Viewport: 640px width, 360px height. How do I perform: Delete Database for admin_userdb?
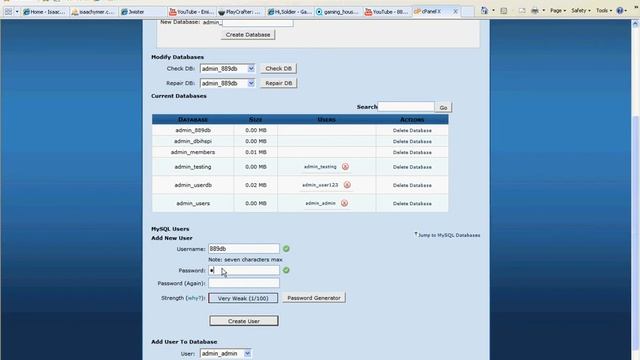[x=412, y=185]
